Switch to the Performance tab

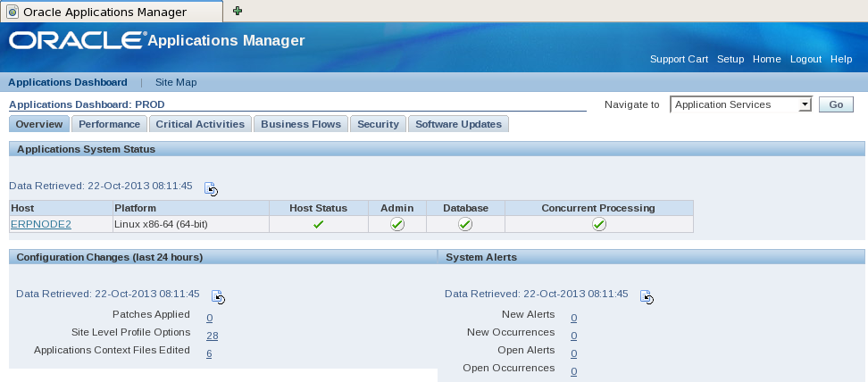[x=110, y=124]
